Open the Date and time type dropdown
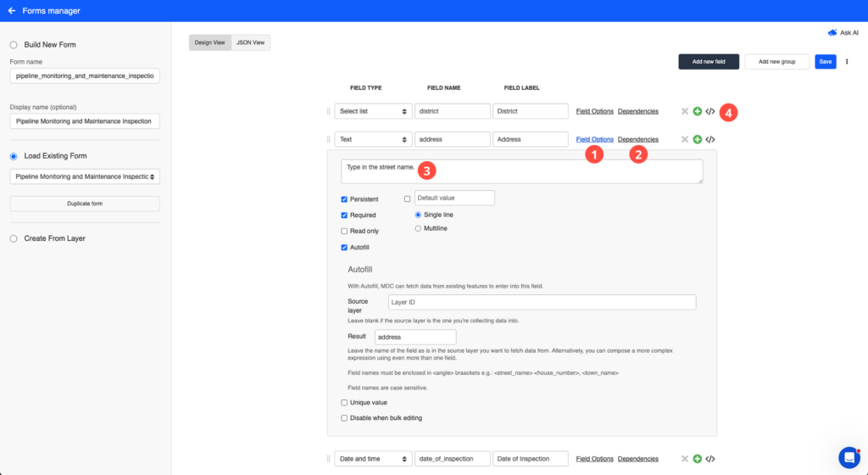 tap(373, 459)
